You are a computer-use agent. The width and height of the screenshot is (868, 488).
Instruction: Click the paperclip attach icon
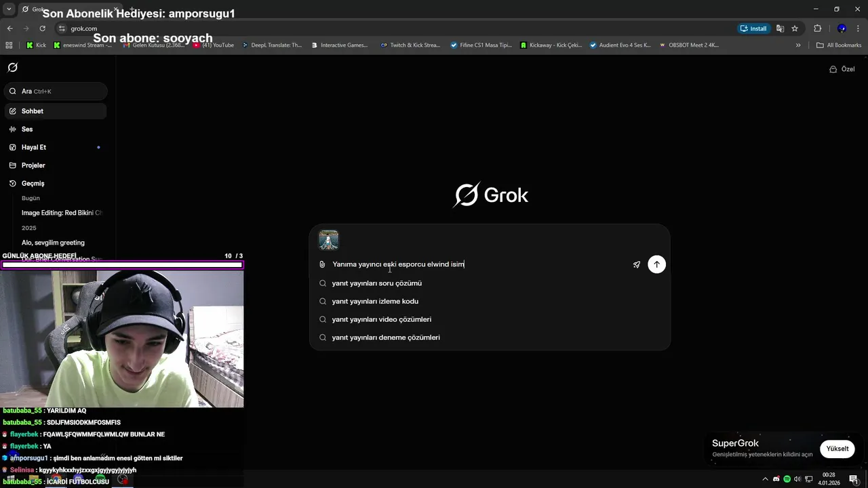tap(322, 264)
